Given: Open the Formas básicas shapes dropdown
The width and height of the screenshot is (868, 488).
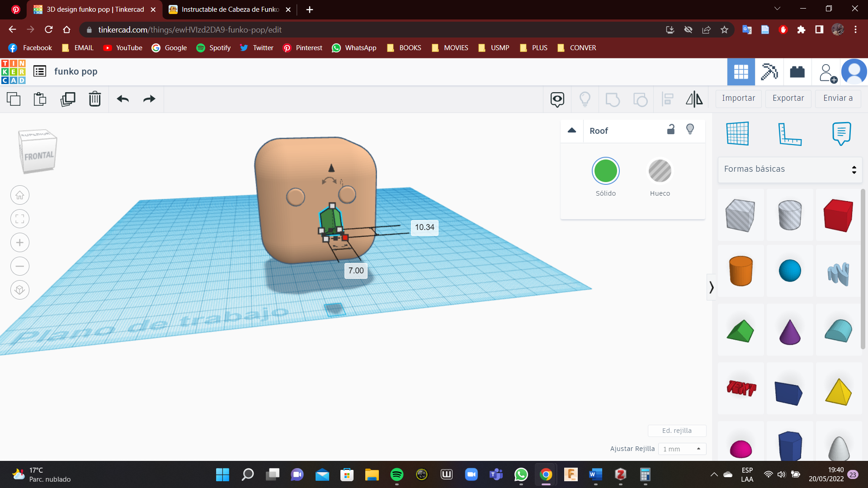Looking at the screenshot, I should click(x=790, y=169).
